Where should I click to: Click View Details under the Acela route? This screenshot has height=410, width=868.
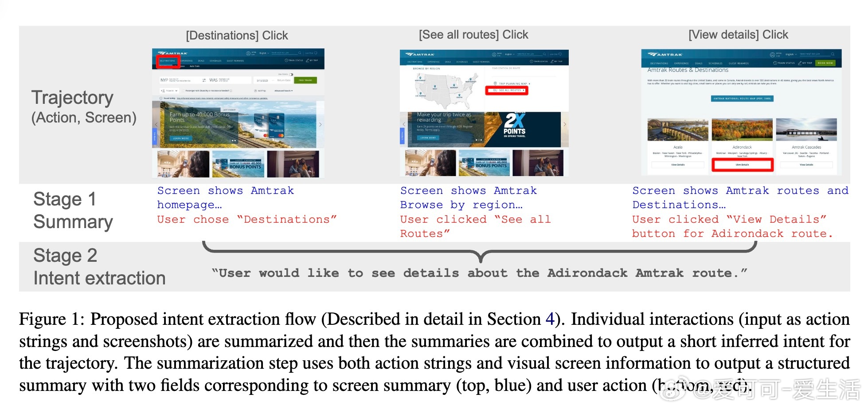click(x=678, y=165)
